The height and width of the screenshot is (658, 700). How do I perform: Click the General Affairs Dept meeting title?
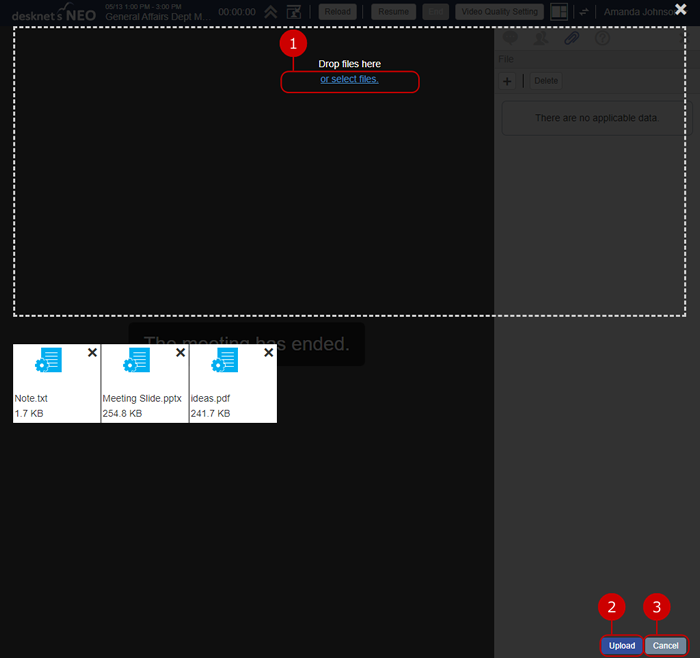point(158,17)
